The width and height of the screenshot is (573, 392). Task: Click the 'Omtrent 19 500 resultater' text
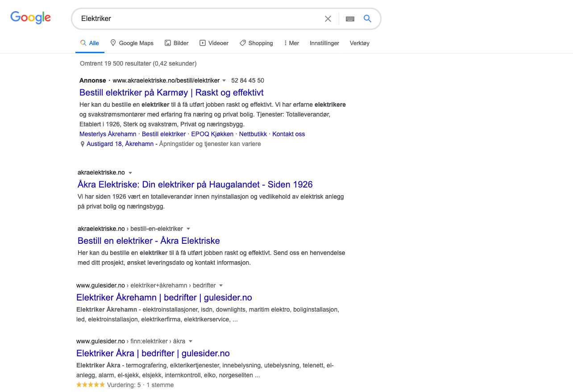(x=138, y=64)
